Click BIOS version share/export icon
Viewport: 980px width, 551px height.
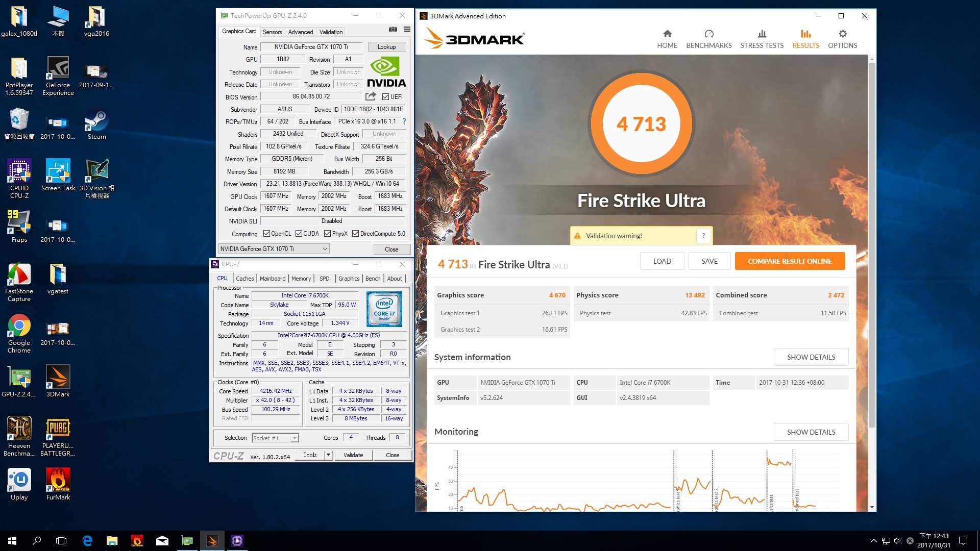click(x=371, y=96)
